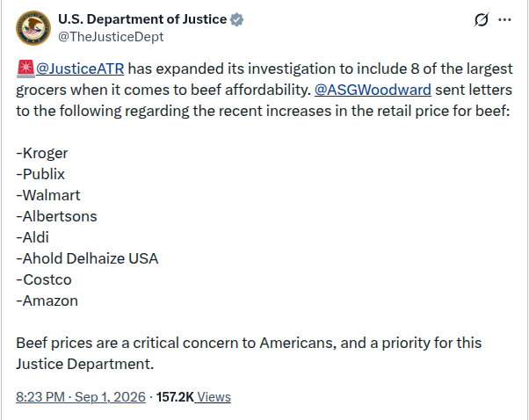The image size is (529, 420).
Task: Open the Grok explain-post icon
Action: pyautogui.click(x=481, y=19)
